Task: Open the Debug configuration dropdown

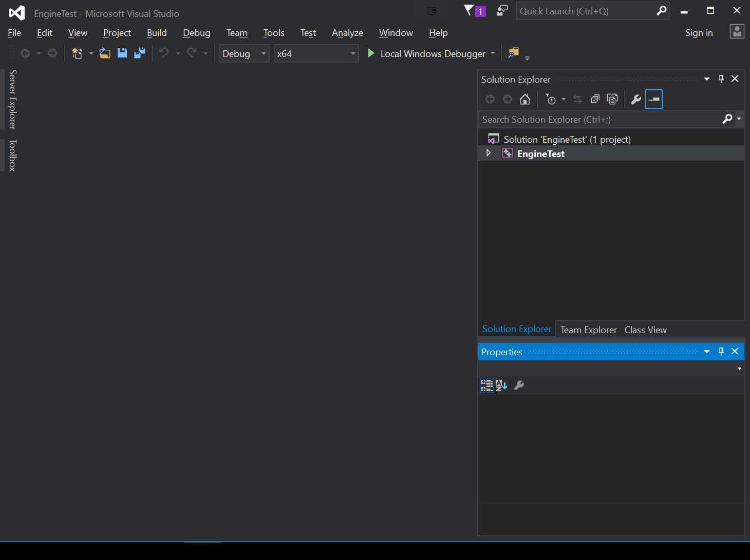Action: pyautogui.click(x=245, y=53)
